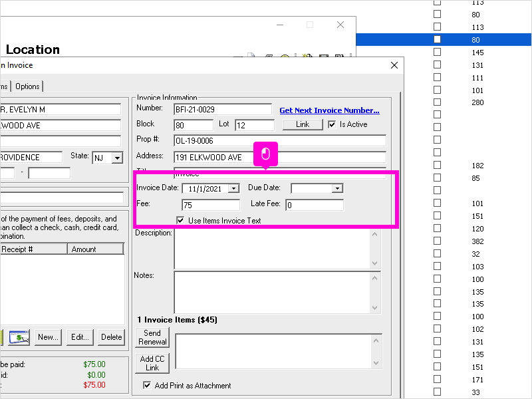Click the New... payment button
This screenshot has width=532, height=399.
(x=48, y=337)
